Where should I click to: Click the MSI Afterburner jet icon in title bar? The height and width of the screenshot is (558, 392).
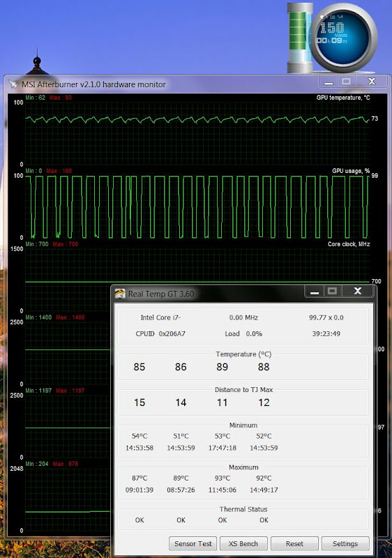point(13,84)
